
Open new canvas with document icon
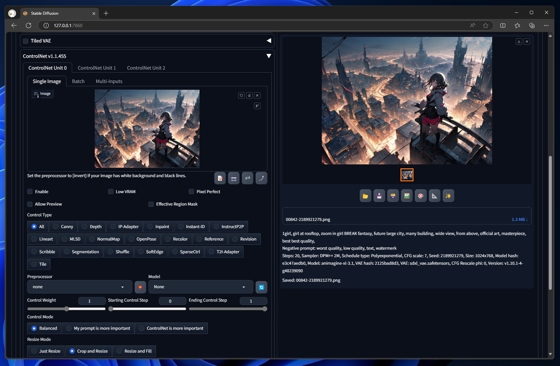(220, 178)
